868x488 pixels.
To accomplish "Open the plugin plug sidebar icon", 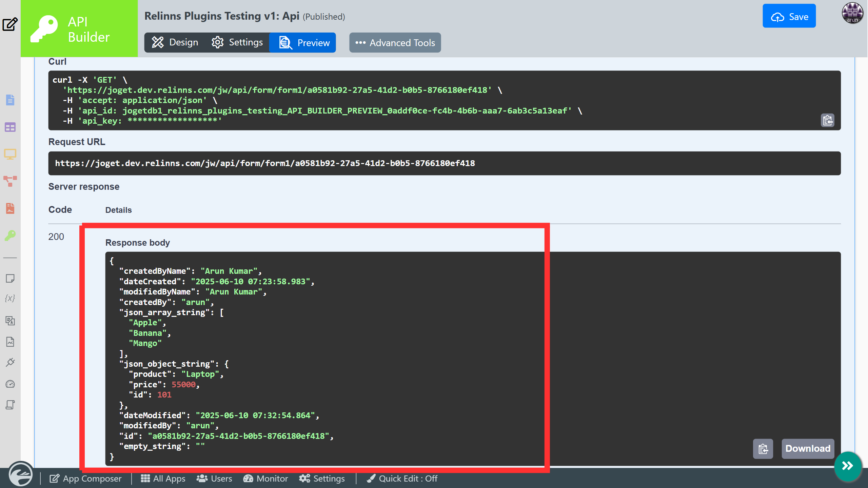I will [10, 362].
